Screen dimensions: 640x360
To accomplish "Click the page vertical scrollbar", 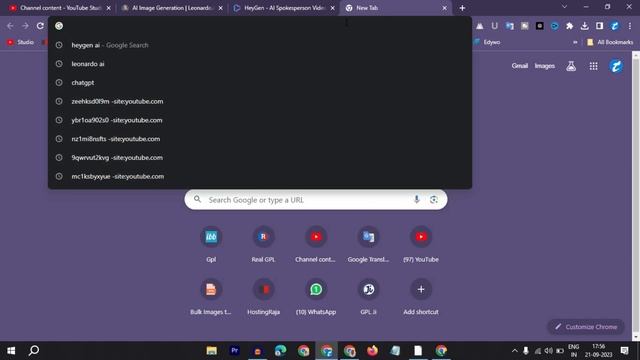I will (x=636, y=196).
